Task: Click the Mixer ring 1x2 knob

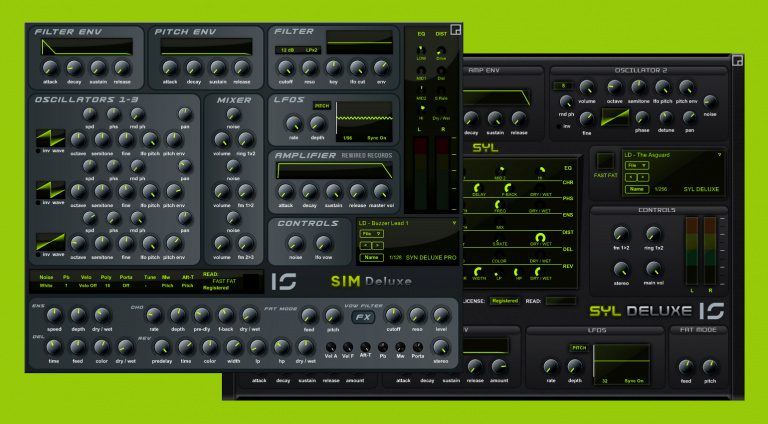Action: coord(245,140)
